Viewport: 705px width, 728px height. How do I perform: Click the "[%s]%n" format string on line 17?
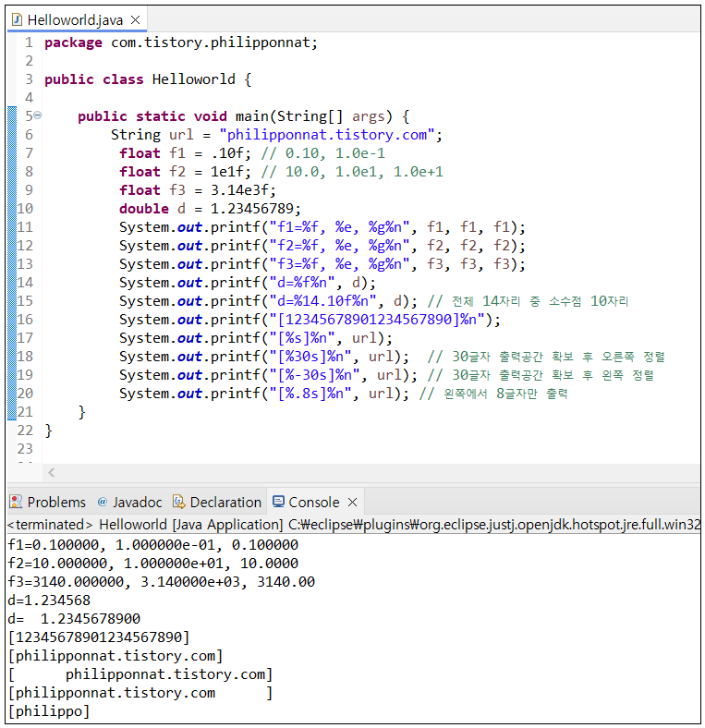(302, 338)
